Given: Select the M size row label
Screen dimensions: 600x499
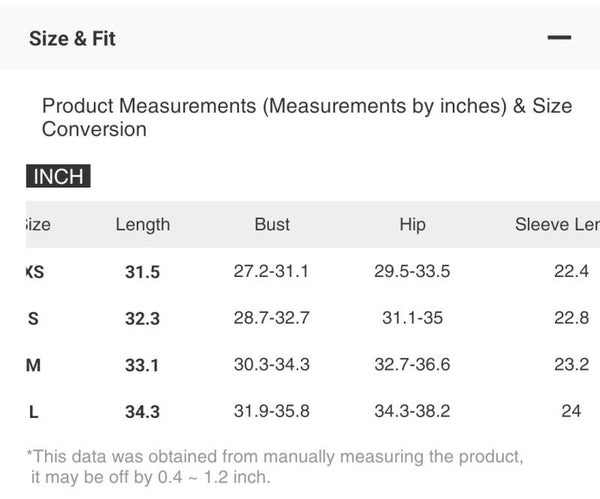Looking at the screenshot, I should coord(33,365).
